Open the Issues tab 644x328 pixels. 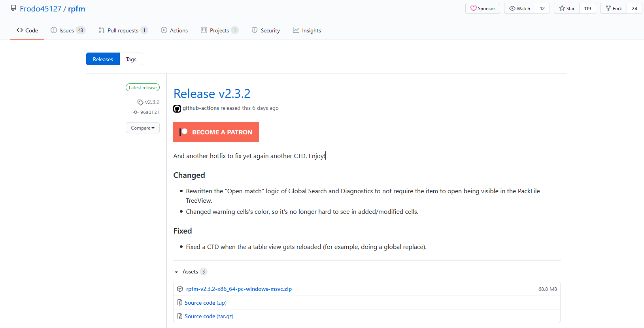click(x=68, y=30)
